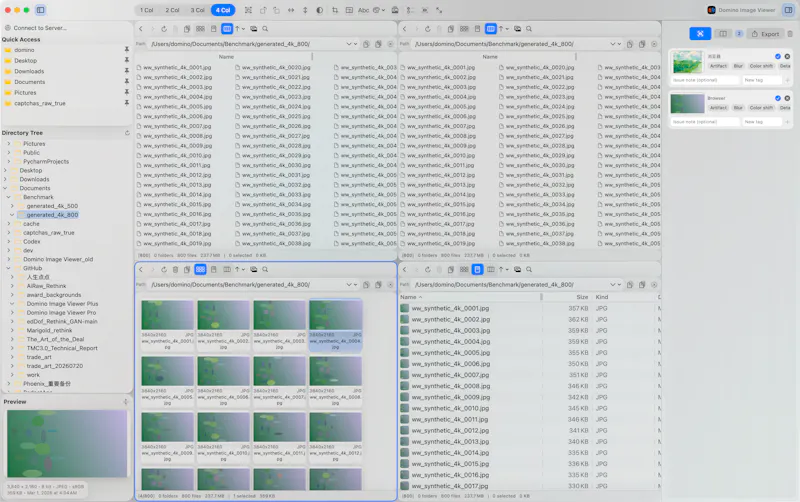Click split-view icon in the inspector panel

coord(723,34)
